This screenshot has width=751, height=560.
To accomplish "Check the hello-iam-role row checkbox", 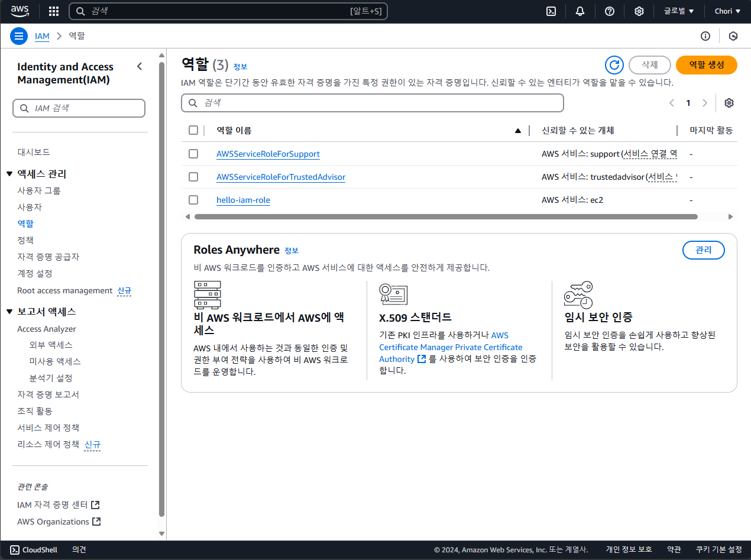I will coord(193,200).
